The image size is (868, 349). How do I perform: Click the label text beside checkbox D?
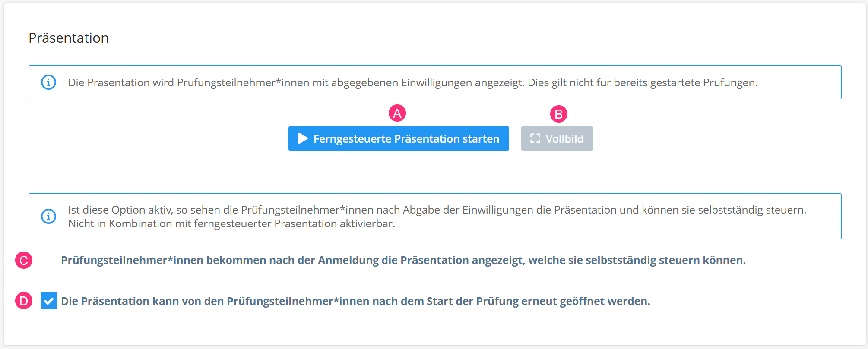coord(354,301)
